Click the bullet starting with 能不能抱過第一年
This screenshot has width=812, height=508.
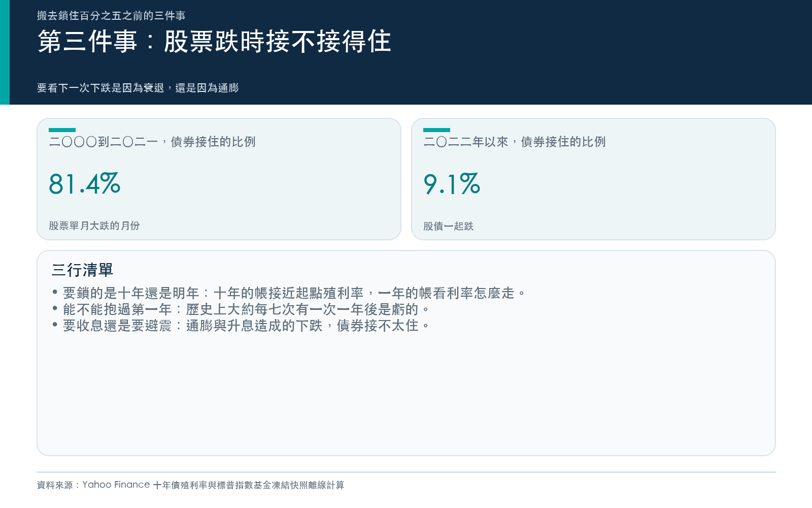tap(242, 309)
